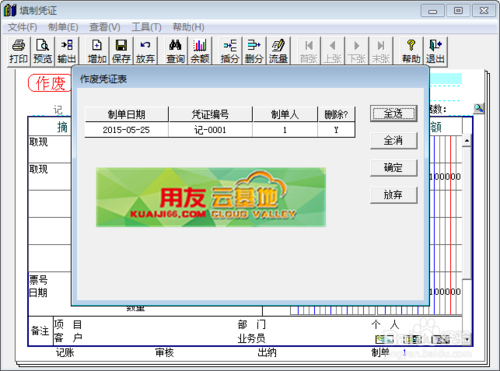Open the 帮助 help toolbar icon
The width and height of the screenshot is (500, 371).
click(x=411, y=51)
